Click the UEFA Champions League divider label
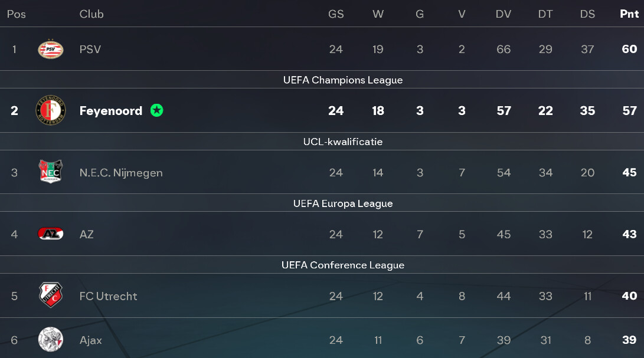 click(x=343, y=80)
